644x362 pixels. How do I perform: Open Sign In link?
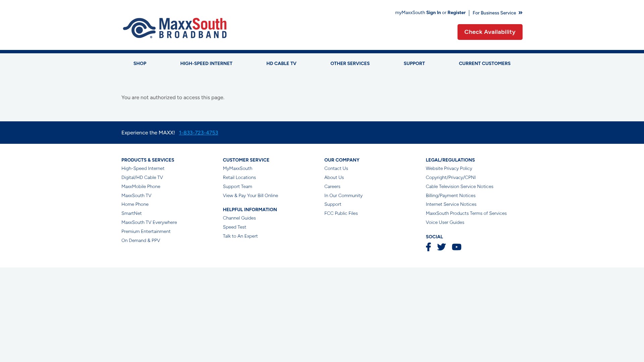(433, 13)
